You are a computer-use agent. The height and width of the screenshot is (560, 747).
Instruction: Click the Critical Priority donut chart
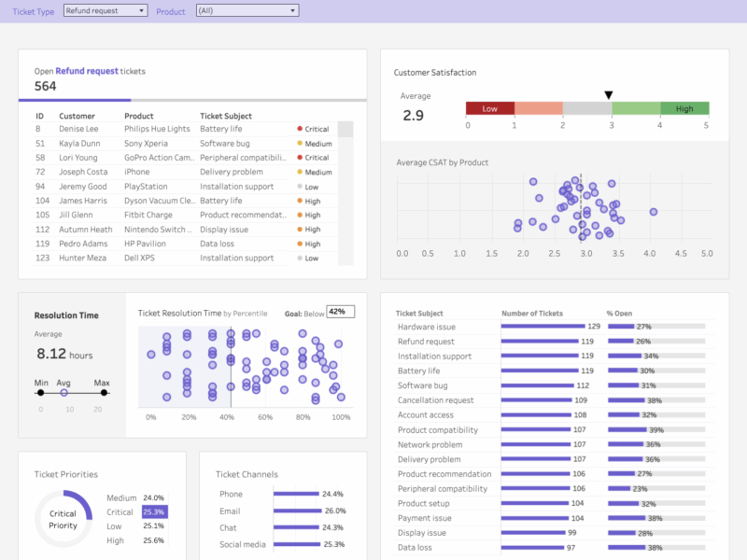pos(63,520)
